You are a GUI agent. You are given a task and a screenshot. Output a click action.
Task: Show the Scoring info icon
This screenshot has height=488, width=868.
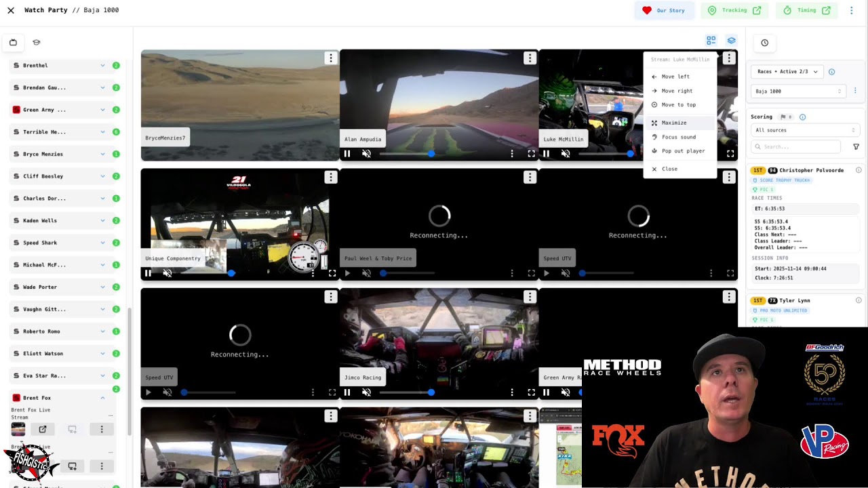click(802, 117)
